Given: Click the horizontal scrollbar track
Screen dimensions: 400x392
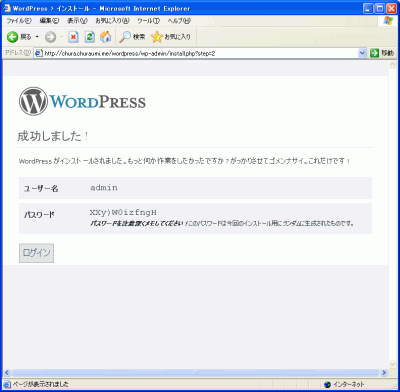Looking at the screenshot, I should [x=195, y=372].
